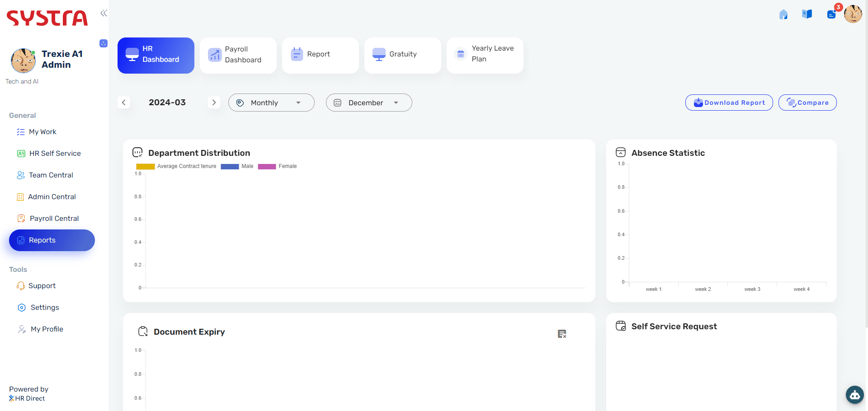Open the home icon in top bar
The width and height of the screenshot is (868, 411).
click(783, 14)
